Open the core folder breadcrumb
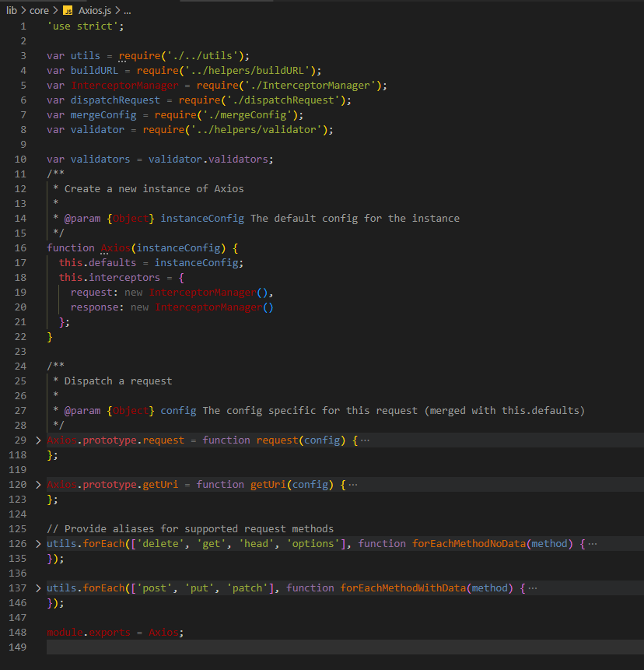The height and width of the screenshot is (670, 644). pos(39,11)
